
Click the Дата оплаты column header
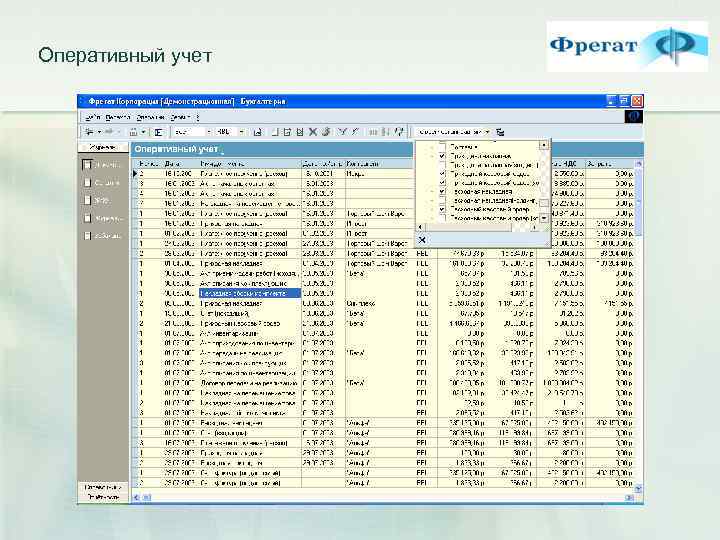(x=322, y=163)
